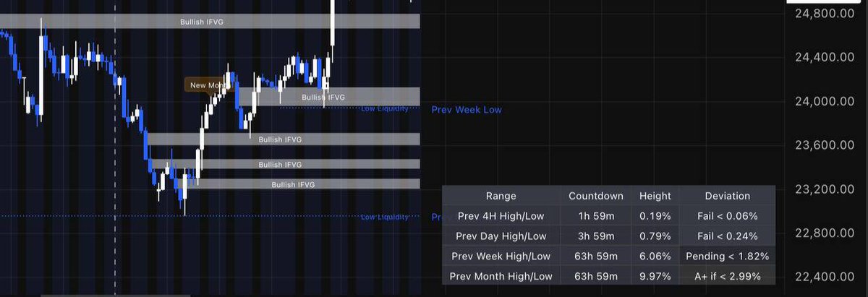Screen dimensions: 868x297
Task: Click the 22,400.00 price axis label
Action: 825,277
